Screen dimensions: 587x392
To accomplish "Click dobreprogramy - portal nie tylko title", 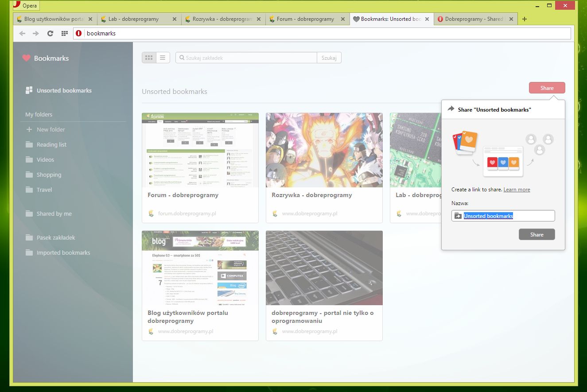I will tap(323, 317).
